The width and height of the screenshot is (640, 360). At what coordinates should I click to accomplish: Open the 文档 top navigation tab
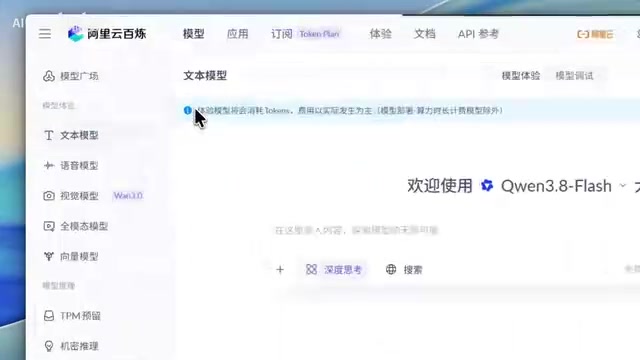coord(424,34)
